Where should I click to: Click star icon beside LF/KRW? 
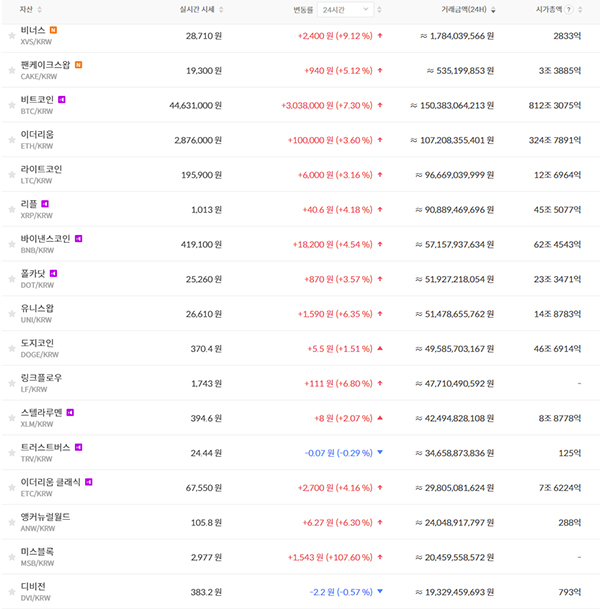pos(12,383)
